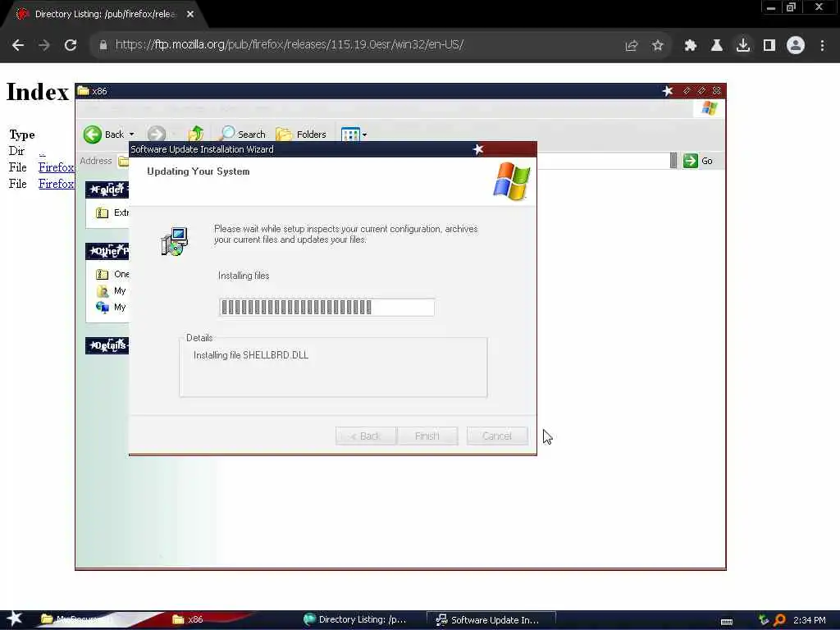Open the browser extensions puzzle icon
840x630 pixels.
pyautogui.click(x=691, y=46)
